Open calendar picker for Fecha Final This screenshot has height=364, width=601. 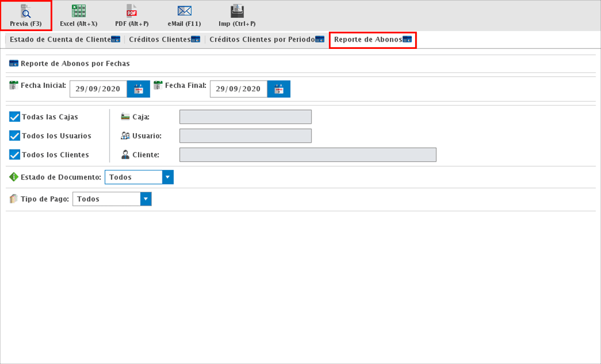(279, 89)
